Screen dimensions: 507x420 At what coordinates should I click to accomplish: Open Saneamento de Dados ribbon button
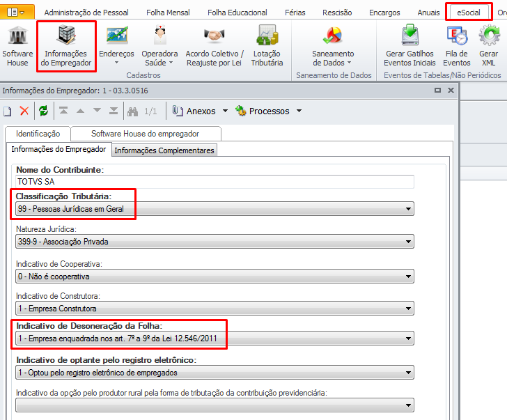333,46
